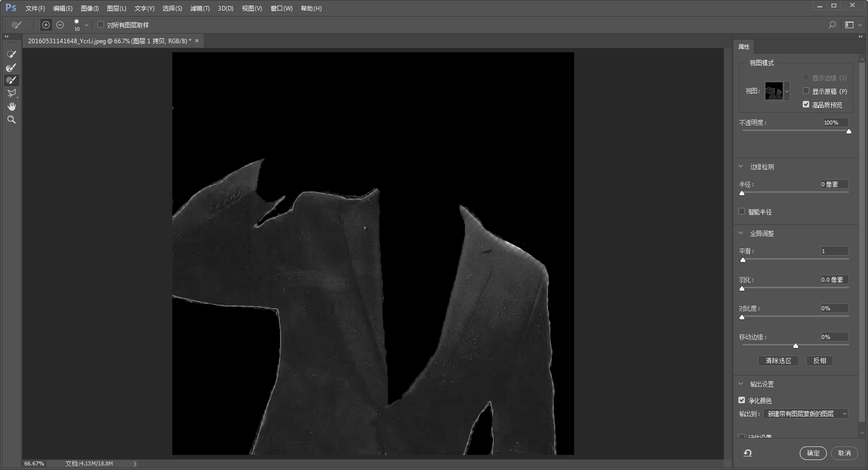Collapse the Global Refinements section
Image resolution: width=868 pixels, height=470 pixels.
(x=740, y=233)
